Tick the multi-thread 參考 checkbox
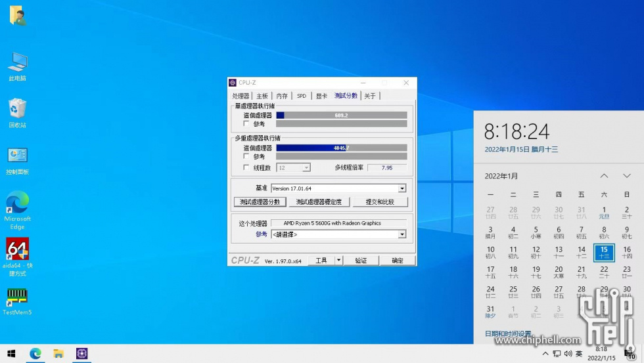This screenshot has height=363, width=644. click(x=246, y=156)
